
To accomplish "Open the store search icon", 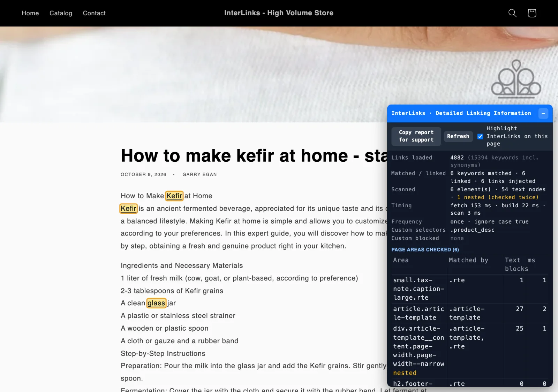I will coord(512,13).
